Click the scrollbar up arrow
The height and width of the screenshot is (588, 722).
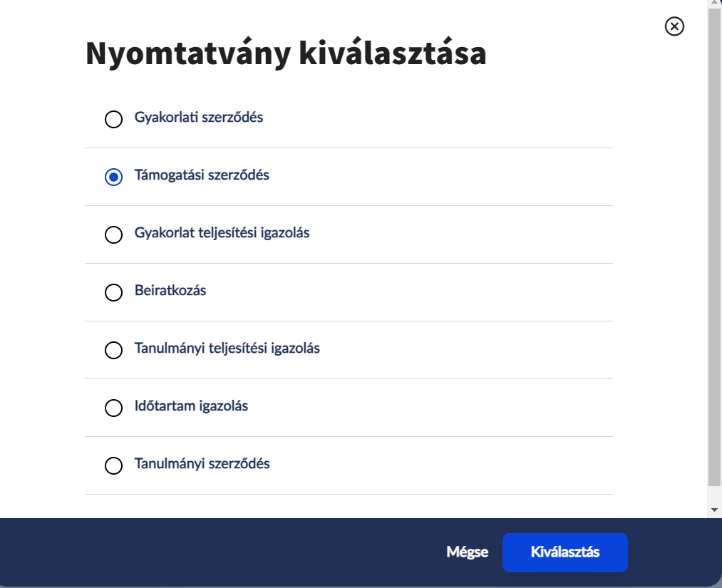coord(715,4)
